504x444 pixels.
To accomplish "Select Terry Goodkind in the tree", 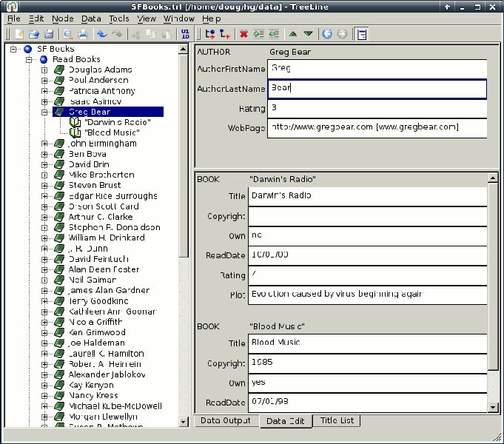I will click(x=98, y=301).
